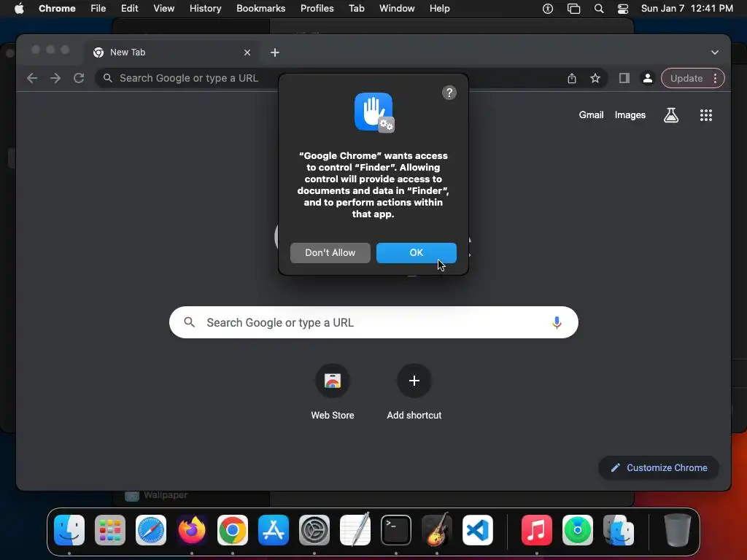The width and height of the screenshot is (747, 560).
Task: Click the date and time in the menu bar
Action: click(686, 8)
